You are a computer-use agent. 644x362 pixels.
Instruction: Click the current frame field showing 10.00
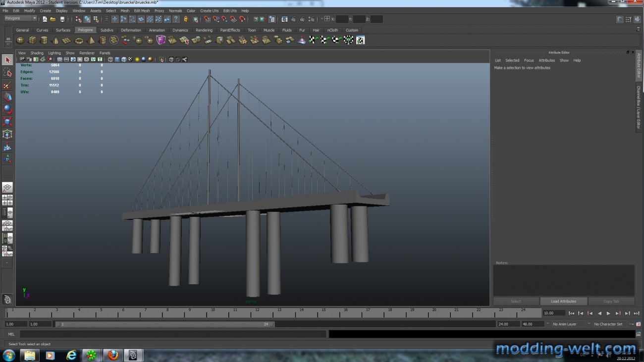tap(553, 313)
